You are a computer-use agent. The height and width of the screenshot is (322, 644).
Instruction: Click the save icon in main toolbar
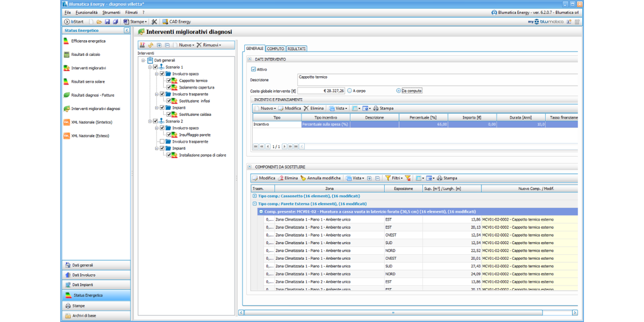point(107,22)
